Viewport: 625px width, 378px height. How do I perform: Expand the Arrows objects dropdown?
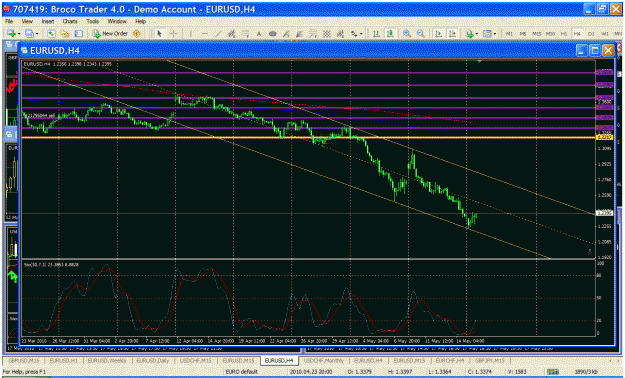tap(361, 34)
